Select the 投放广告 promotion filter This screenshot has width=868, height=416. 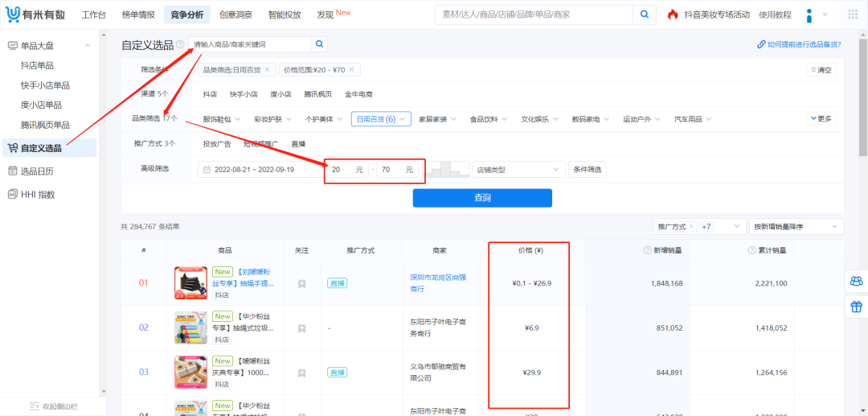217,144
